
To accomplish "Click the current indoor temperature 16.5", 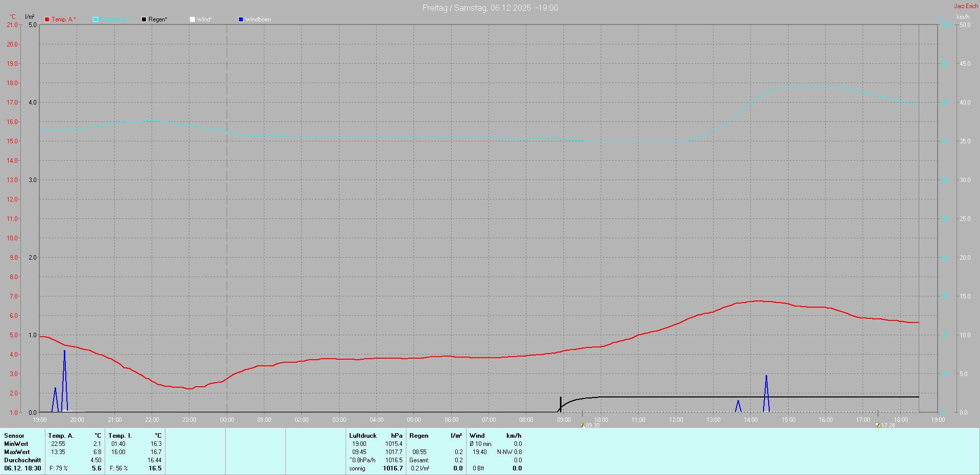I will (x=155, y=468).
